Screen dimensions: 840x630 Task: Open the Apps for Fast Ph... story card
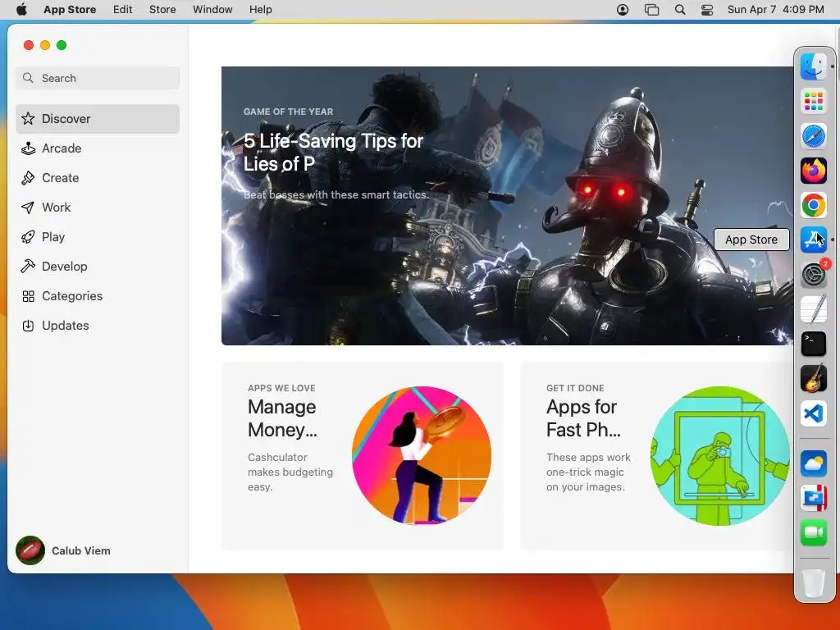[656, 456]
